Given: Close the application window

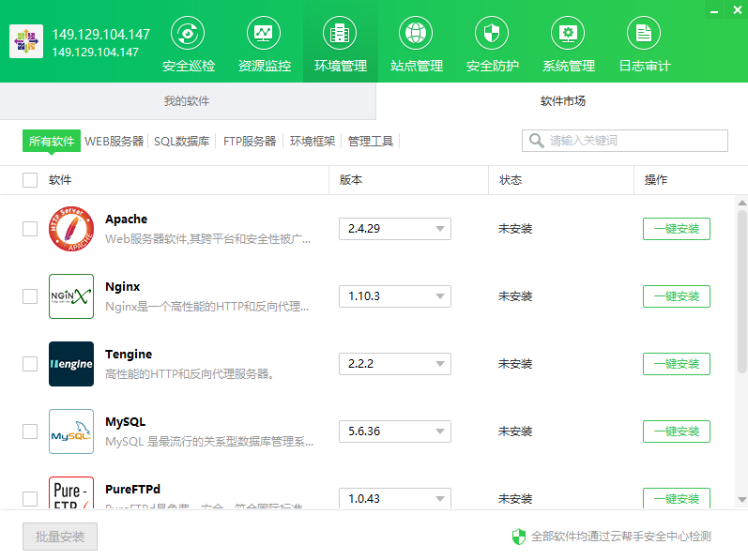Looking at the screenshot, I should pos(737,10).
